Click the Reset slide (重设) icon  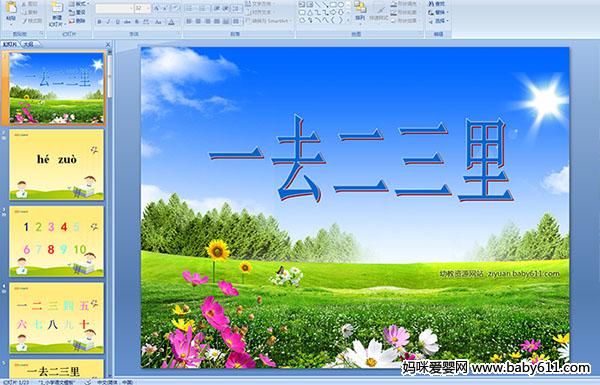(72, 13)
